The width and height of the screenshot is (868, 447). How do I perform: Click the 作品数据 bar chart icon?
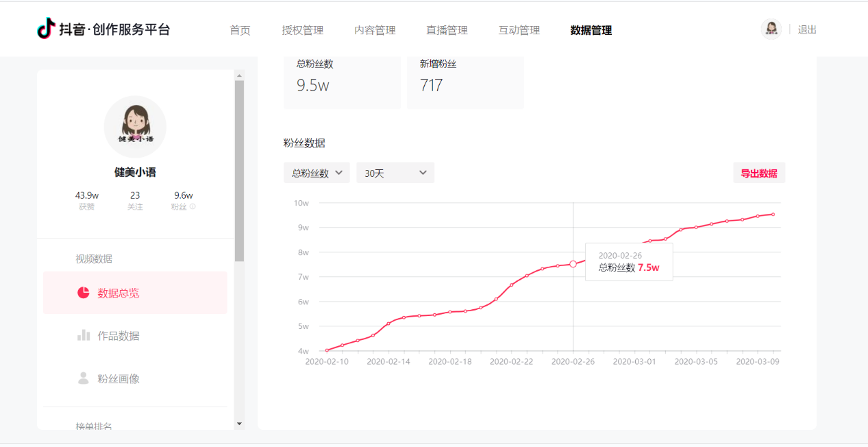(x=84, y=335)
